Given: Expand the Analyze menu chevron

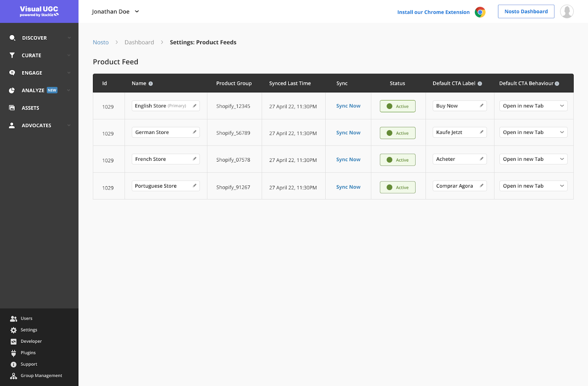Looking at the screenshot, I should tap(69, 91).
